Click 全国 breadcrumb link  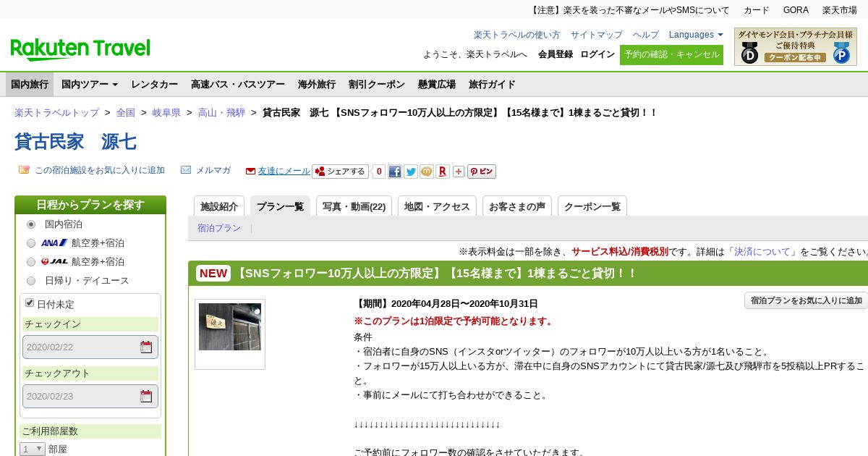[126, 113]
